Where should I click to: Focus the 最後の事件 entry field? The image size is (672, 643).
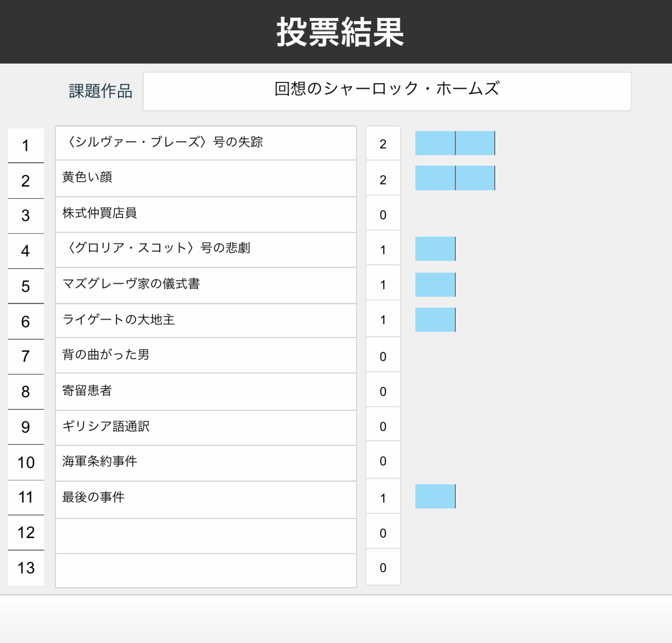pyautogui.click(x=205, y=499)
